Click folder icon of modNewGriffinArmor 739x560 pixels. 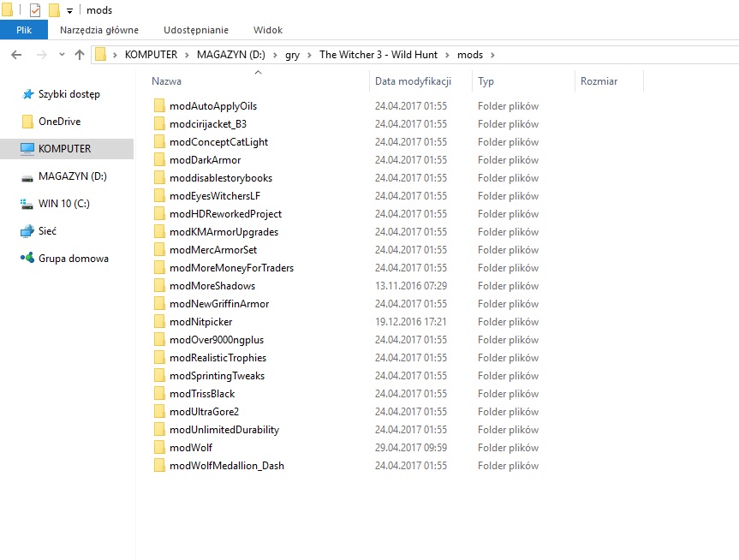pyautogui.click(x=159, y=304)
